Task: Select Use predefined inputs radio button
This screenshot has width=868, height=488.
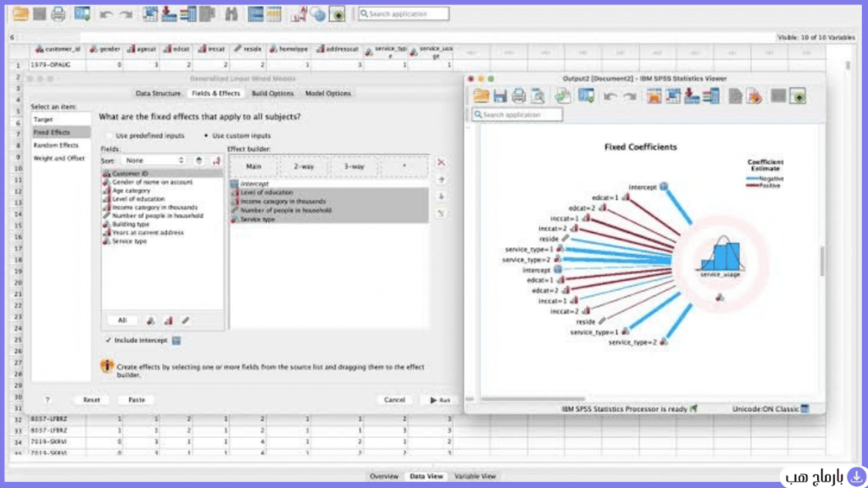Action: (x=109, y=136)
